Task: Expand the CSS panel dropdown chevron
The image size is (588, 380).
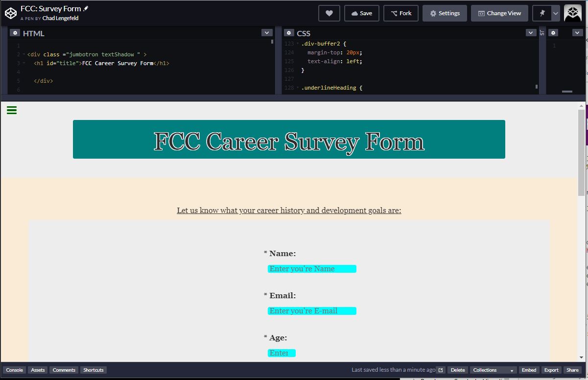Action: pyautogui.click(x=531, y=33)
